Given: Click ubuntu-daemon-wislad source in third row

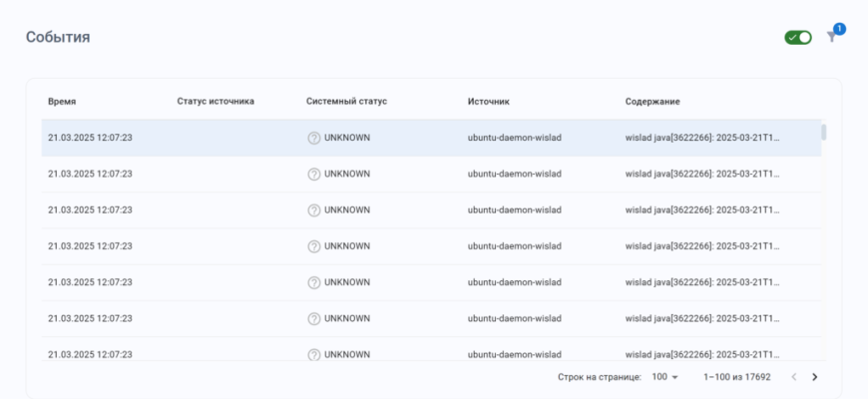Looking at the screenshot, I should (514, 210).
